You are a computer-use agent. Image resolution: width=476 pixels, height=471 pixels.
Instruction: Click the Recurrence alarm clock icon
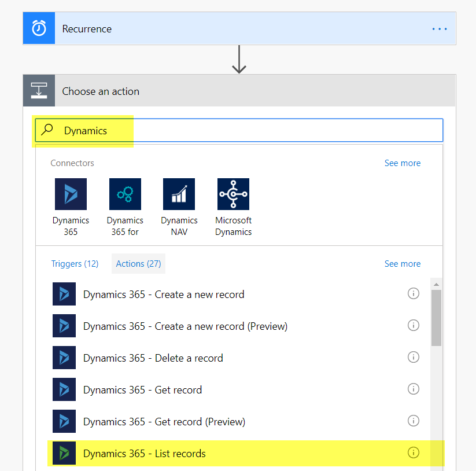click(39, 28)
